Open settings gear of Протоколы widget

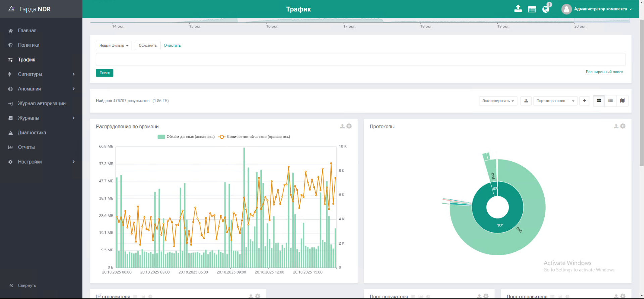(623, 126)
